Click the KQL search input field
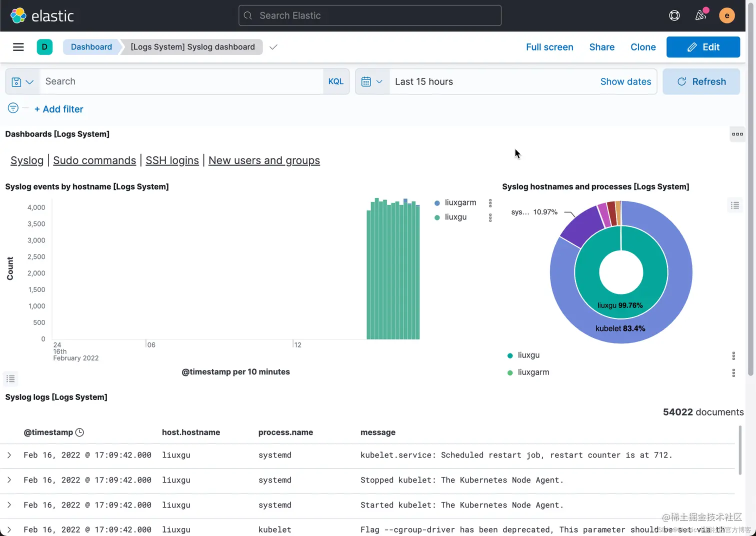The image size is (756, 536). click(x=181, y=81)
